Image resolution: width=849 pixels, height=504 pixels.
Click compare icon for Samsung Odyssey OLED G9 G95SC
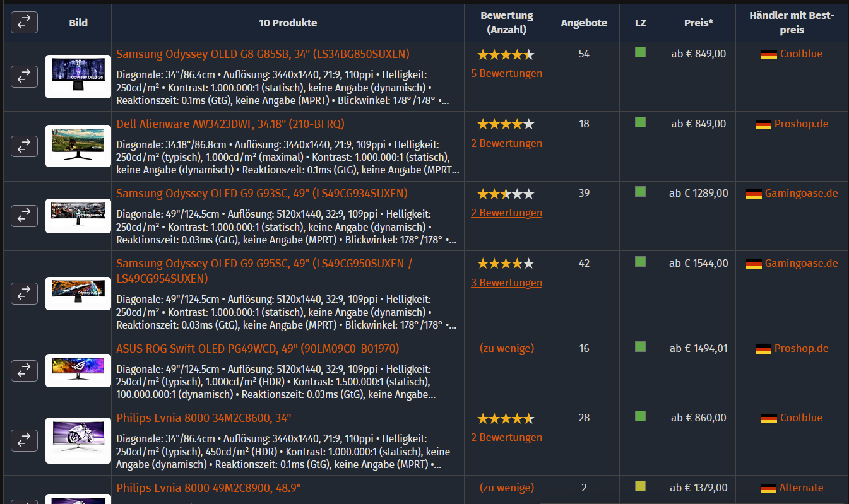[24, 293]
